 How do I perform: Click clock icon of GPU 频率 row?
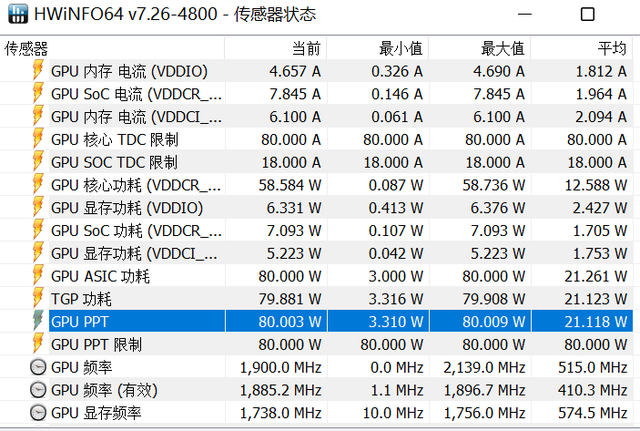click(38, 367)
